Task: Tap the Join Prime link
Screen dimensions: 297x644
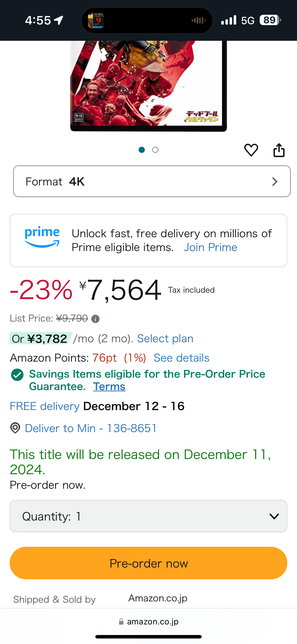Action: pos(210,247)
